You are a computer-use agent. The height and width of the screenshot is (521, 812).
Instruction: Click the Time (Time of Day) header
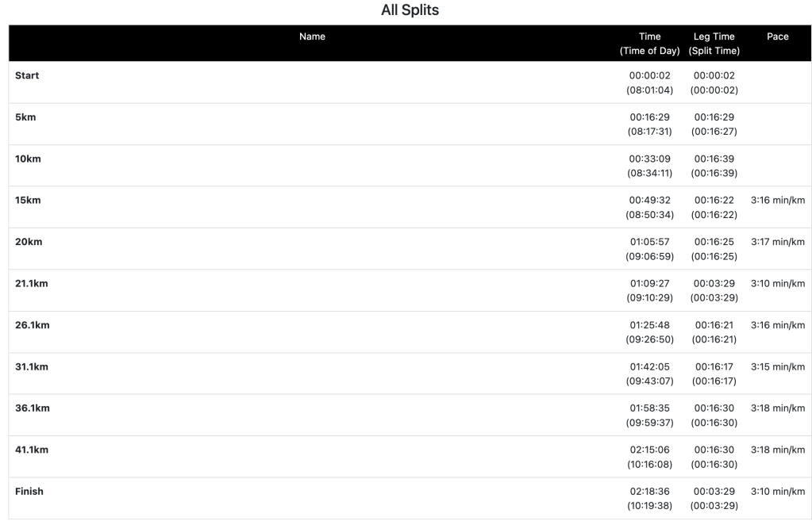click(649, 44)
